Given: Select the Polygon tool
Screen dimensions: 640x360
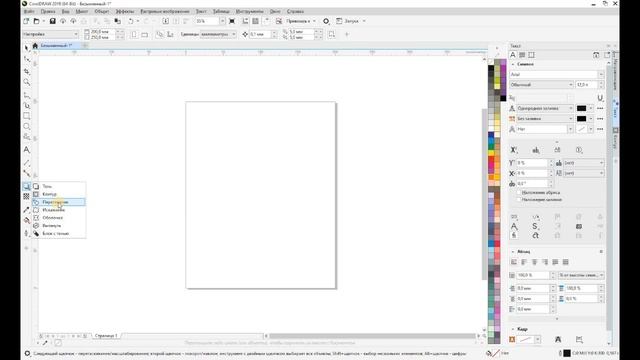Looking at the screenshot, I should (27, 137).
